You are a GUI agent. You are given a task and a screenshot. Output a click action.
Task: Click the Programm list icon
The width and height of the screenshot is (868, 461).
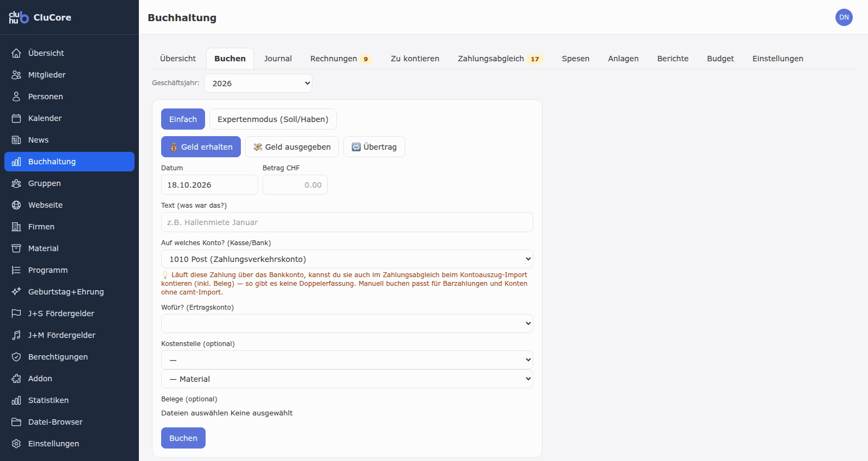16,270
